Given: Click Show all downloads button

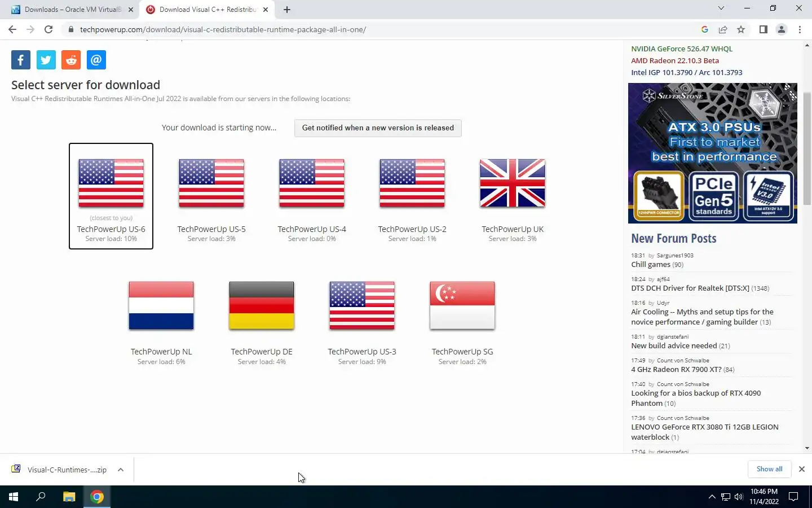Looking at the screenshot, I should (769, 469).
